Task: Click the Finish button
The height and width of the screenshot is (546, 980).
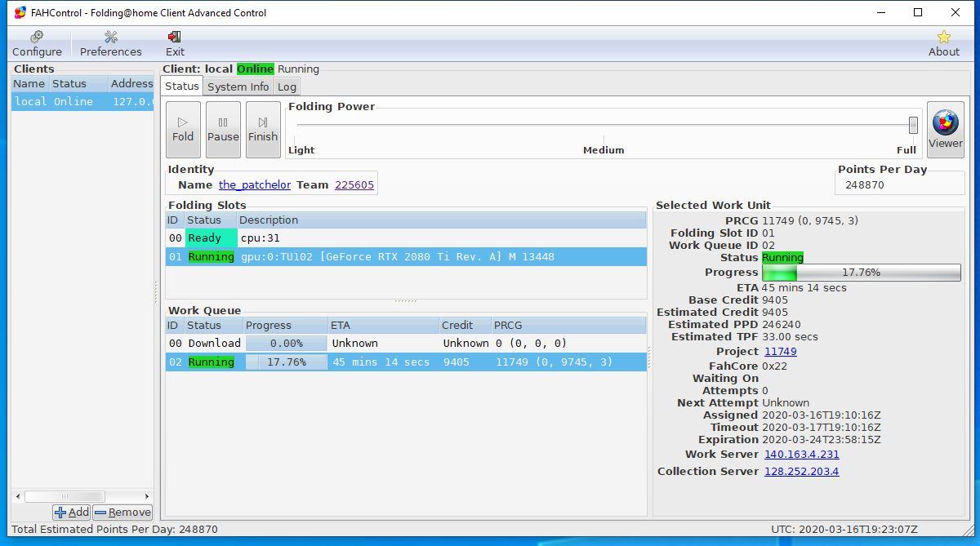Action: click(x=263, y=129)
